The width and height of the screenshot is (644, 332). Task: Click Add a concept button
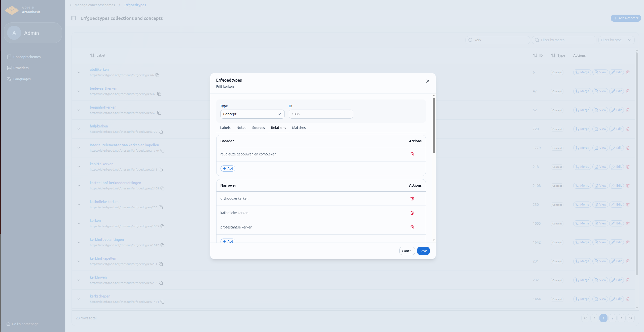(x=626, y=18)
